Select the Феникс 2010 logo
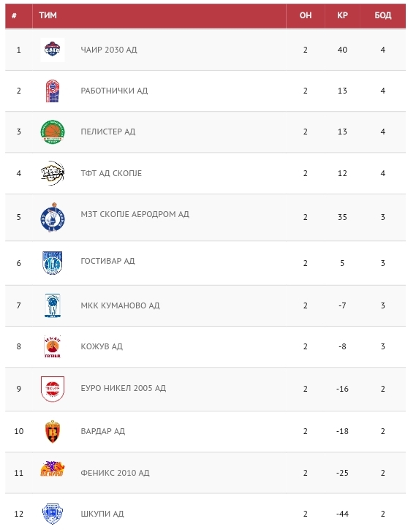 (52, 469)
